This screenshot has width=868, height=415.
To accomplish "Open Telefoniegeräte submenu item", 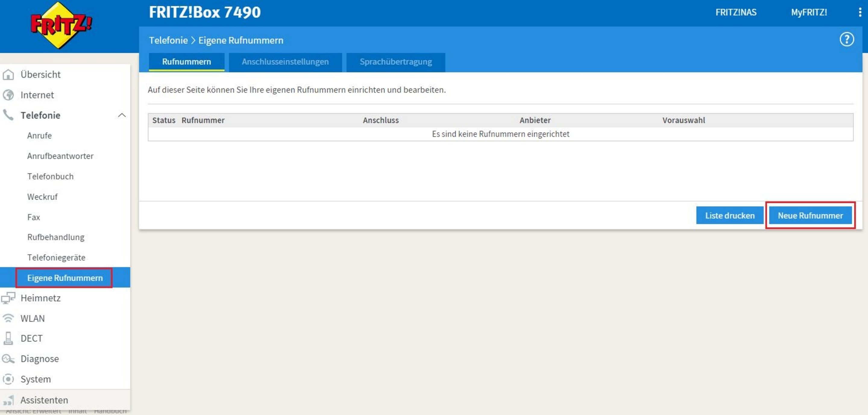I will coord(56,258).
